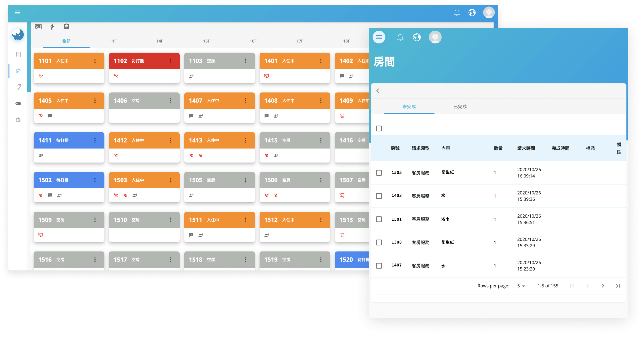The width and height of the screenshot is (644, 337).
Task: Click notification bell in 房間 window
Action: tap(400, 37)
